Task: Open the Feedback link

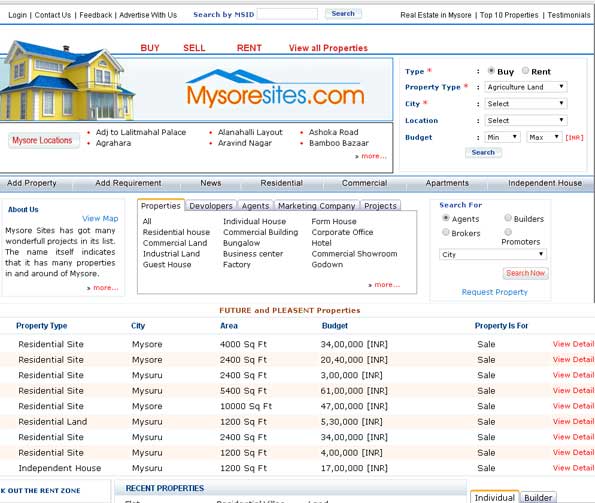Action: click(96, 15)
